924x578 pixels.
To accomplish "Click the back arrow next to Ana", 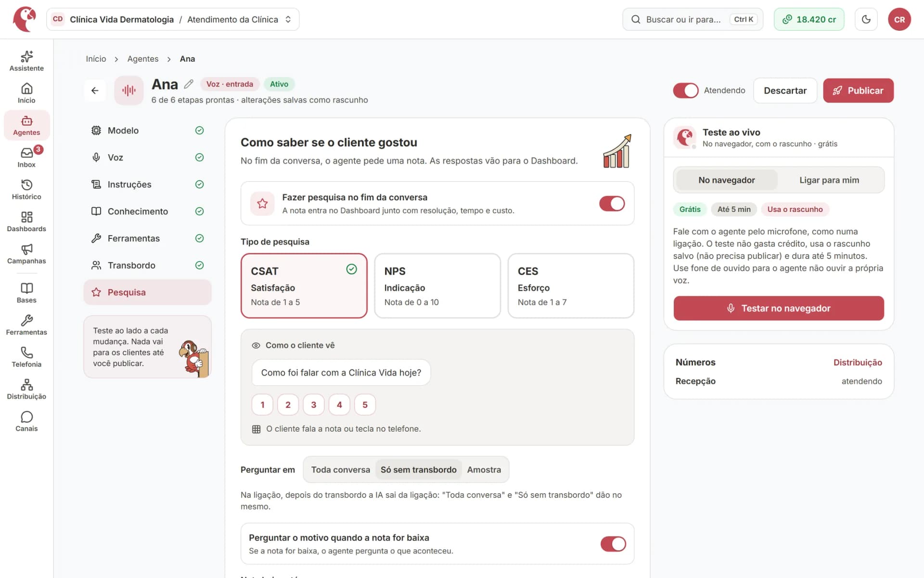I will 95,91.
